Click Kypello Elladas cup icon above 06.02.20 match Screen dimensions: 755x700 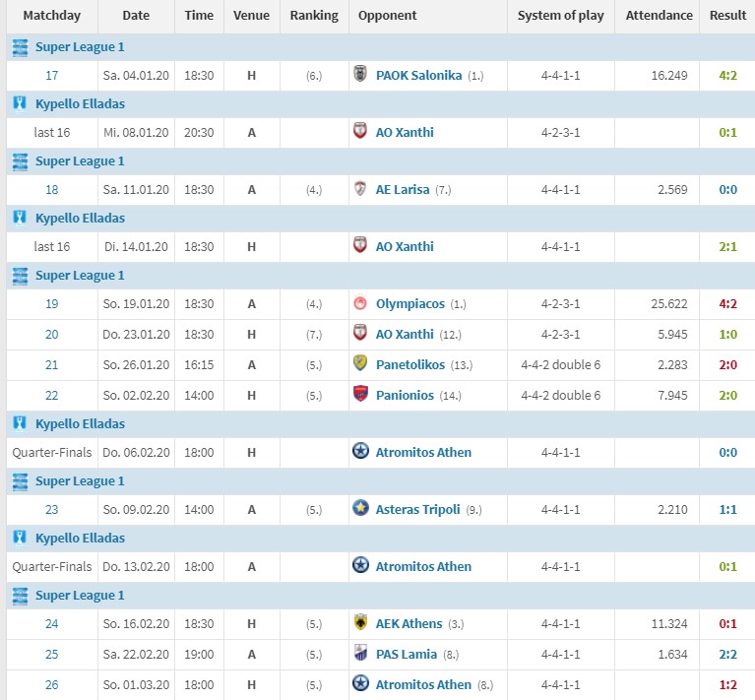20,423
